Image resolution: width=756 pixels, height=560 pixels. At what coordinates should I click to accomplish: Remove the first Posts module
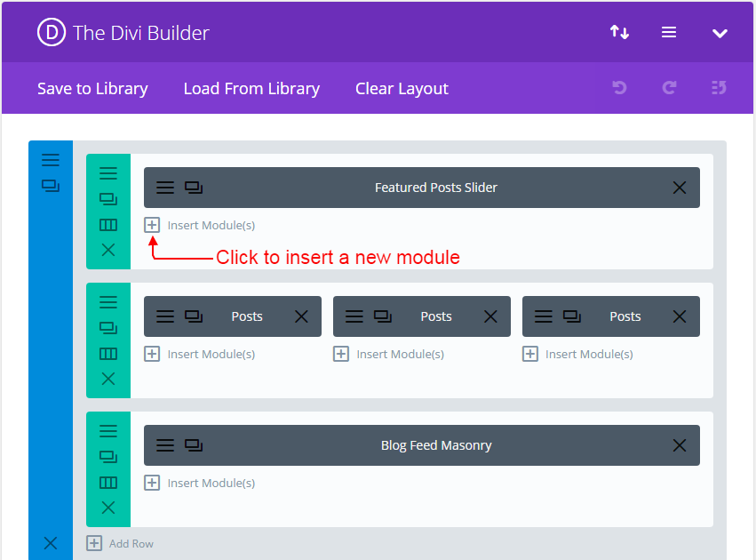click(301, 316)
